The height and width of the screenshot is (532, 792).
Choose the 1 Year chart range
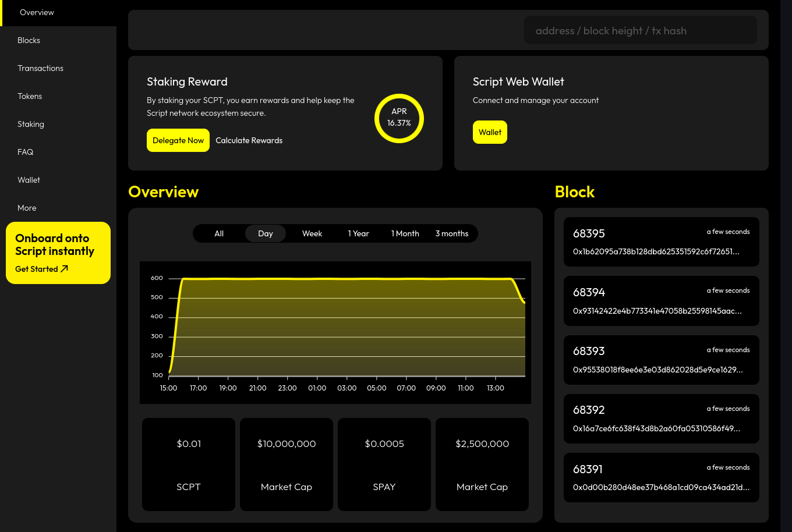pyautogui.click(x=359, y=233)
